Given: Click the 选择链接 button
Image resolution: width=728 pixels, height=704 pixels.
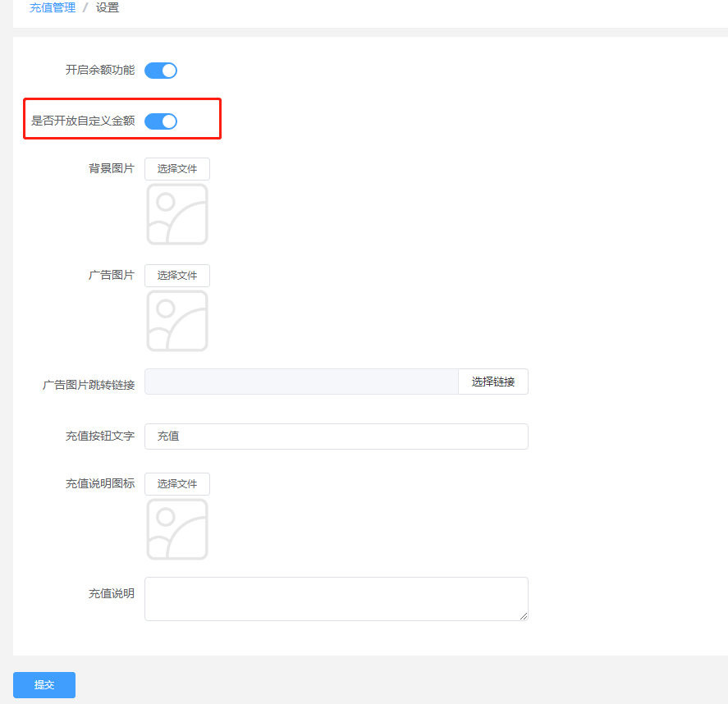Looking at the screenshot, I should pos(493,382).
